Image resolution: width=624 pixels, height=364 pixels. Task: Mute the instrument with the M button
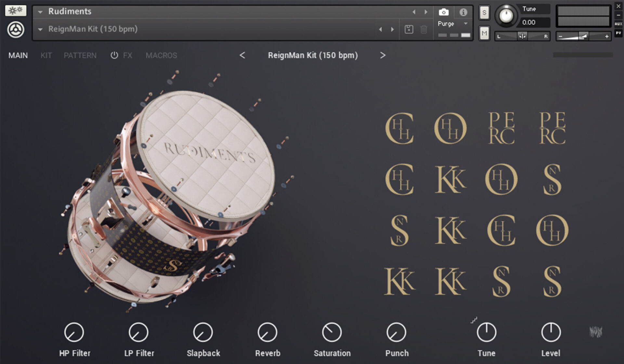[484, 33]
